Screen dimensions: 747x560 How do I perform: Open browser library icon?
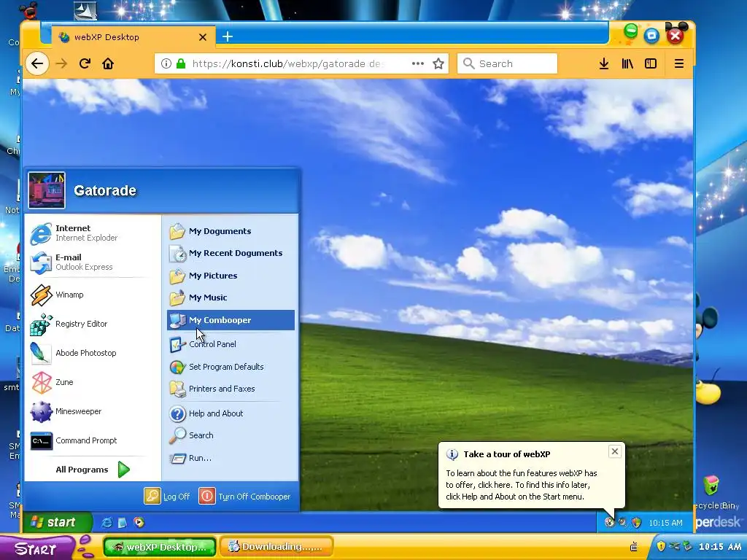point(627,64)
